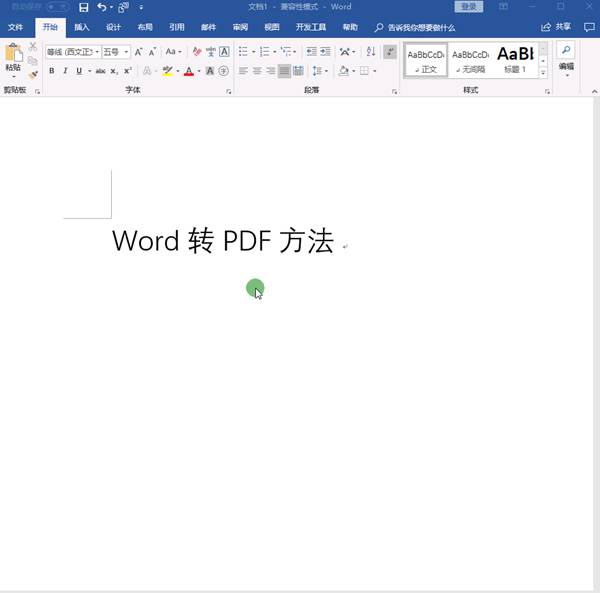The height and width of the screenshot is (593, 600).
Task: Click the title text 'Word 转 PDF 方法'
Action: pos(223,241)
